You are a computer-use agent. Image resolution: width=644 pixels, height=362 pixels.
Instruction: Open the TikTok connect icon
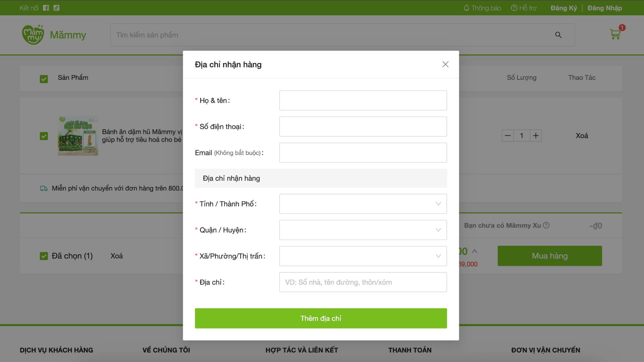[x=56, y=8]
